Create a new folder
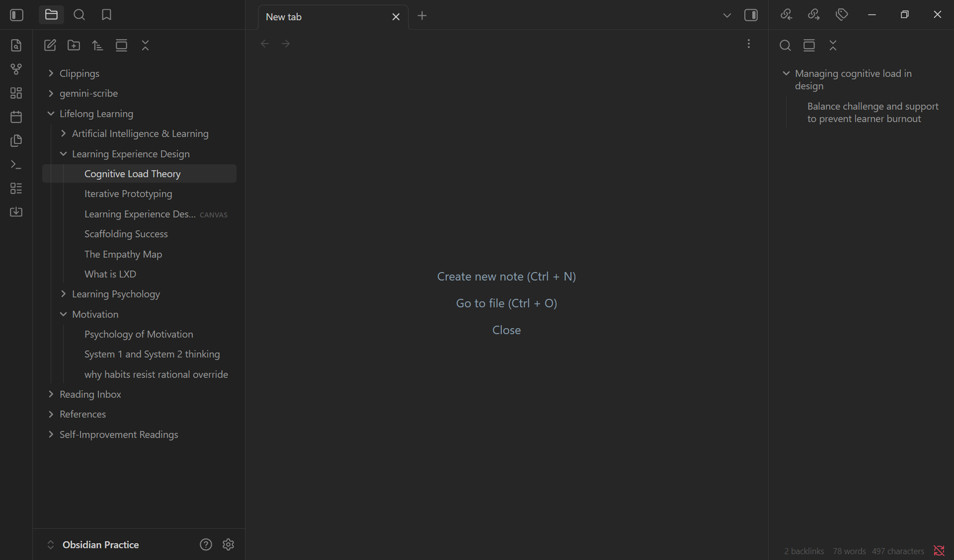 click(74, 45)
